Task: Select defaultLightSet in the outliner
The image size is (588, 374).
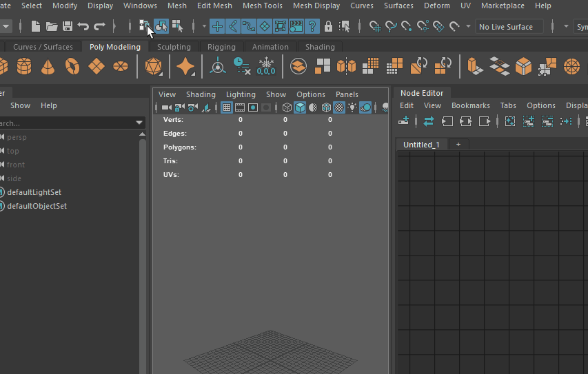Action: [34, 192]
